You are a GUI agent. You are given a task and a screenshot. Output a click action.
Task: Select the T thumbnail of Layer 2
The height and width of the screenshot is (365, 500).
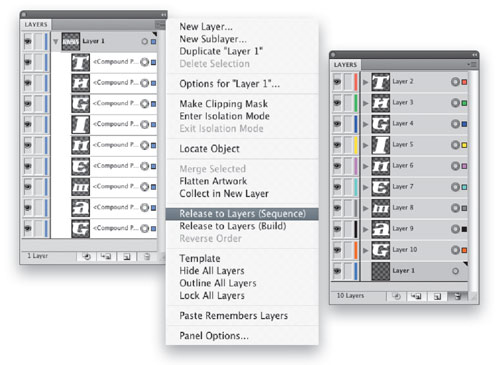click(380, 82)
